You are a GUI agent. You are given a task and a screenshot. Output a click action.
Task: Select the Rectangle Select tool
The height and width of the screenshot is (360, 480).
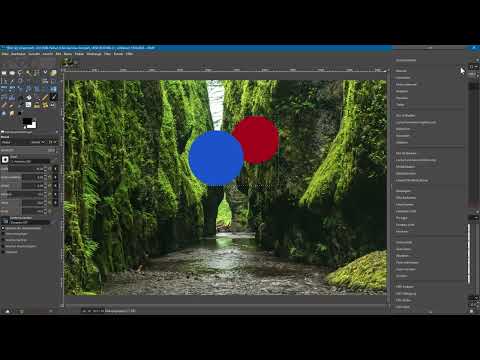[4, 73]
